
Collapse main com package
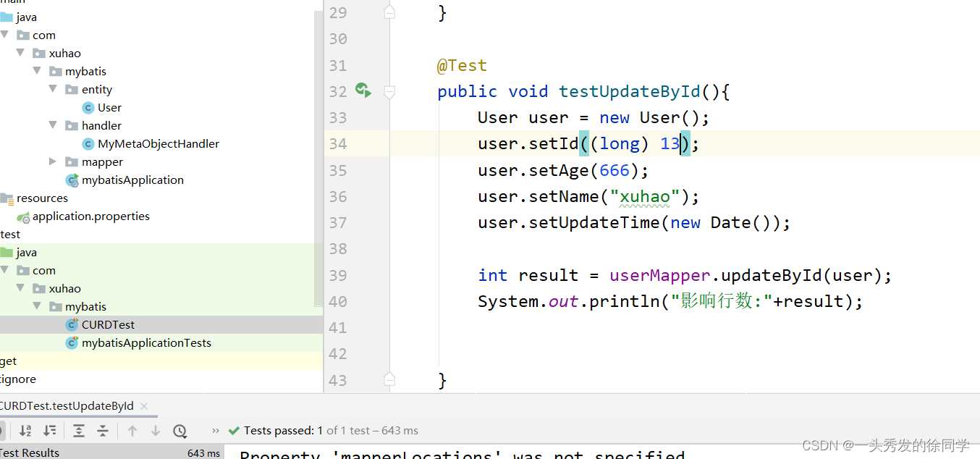point(5,35)
